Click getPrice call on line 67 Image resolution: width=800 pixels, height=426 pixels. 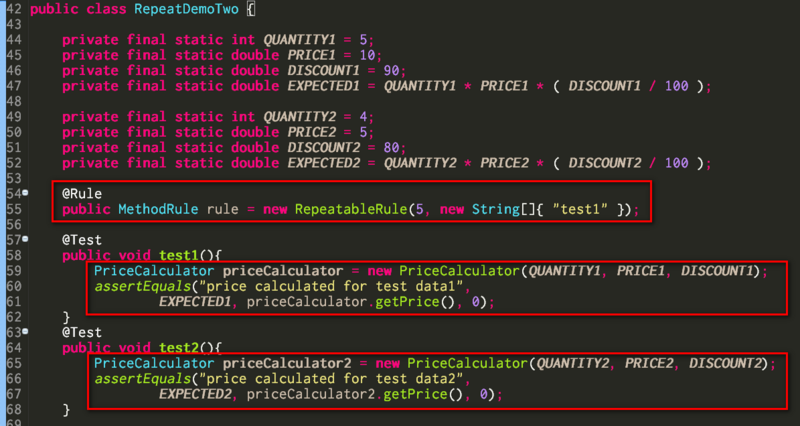click(415, 394)
